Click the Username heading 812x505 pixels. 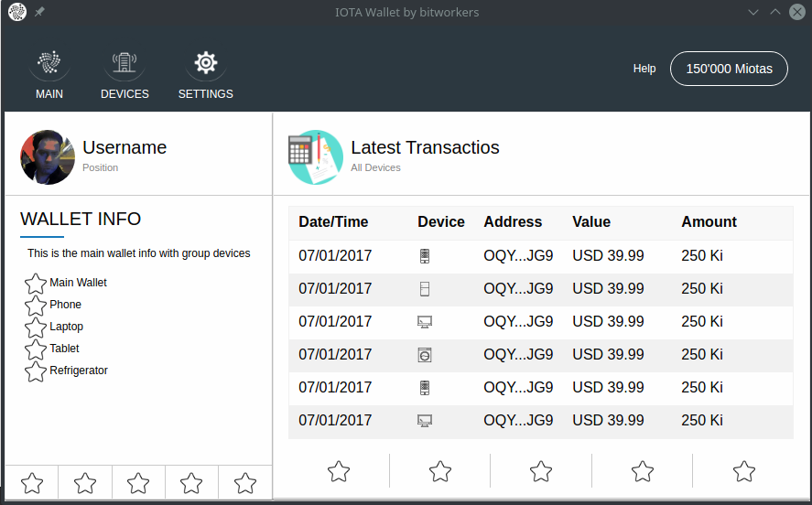coord(125,147)
